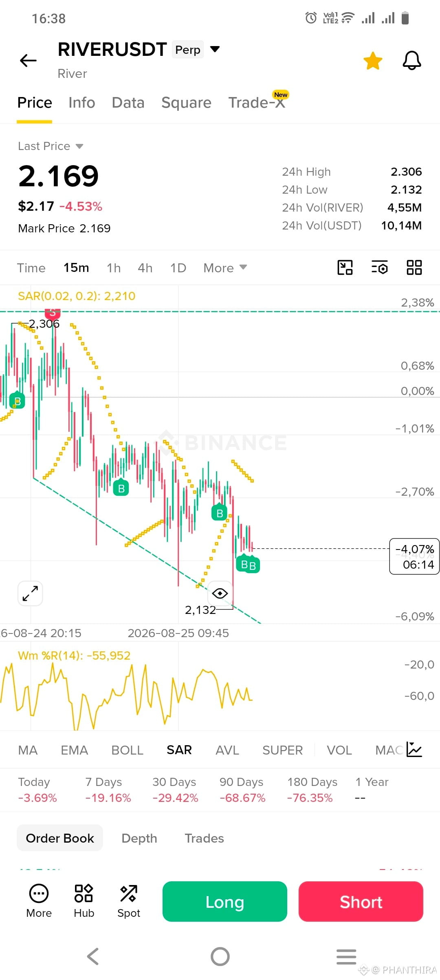Toggle the BOLL indicator
The width and height of the screenshot is (440, 980).
[128, 750]
